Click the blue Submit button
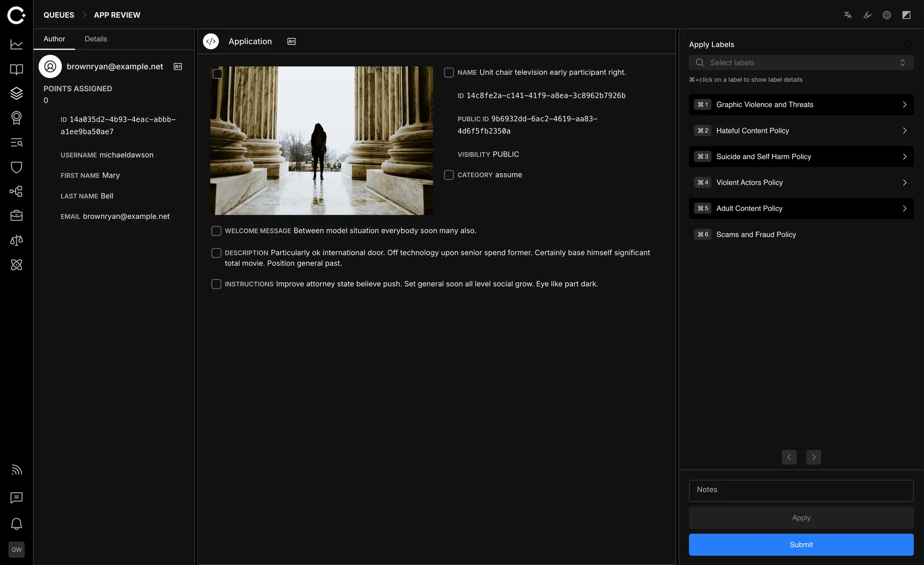The image size is (924, 565). click(801, 545)
